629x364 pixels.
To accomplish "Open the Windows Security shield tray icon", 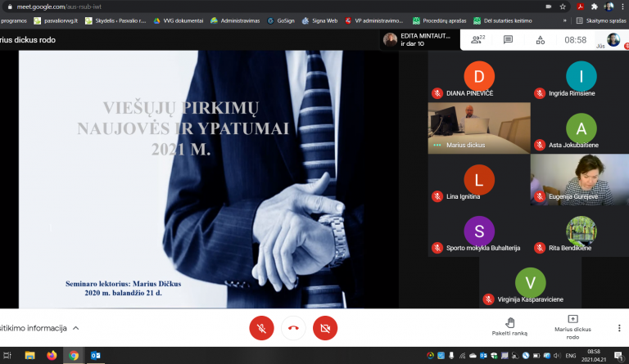I will pos(494,356).
